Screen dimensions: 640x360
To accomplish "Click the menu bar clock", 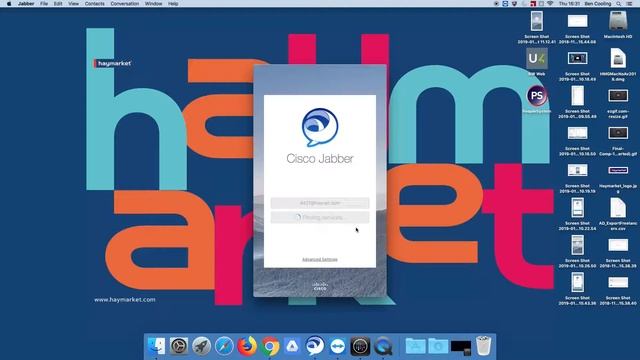I will tap(569, 4).
